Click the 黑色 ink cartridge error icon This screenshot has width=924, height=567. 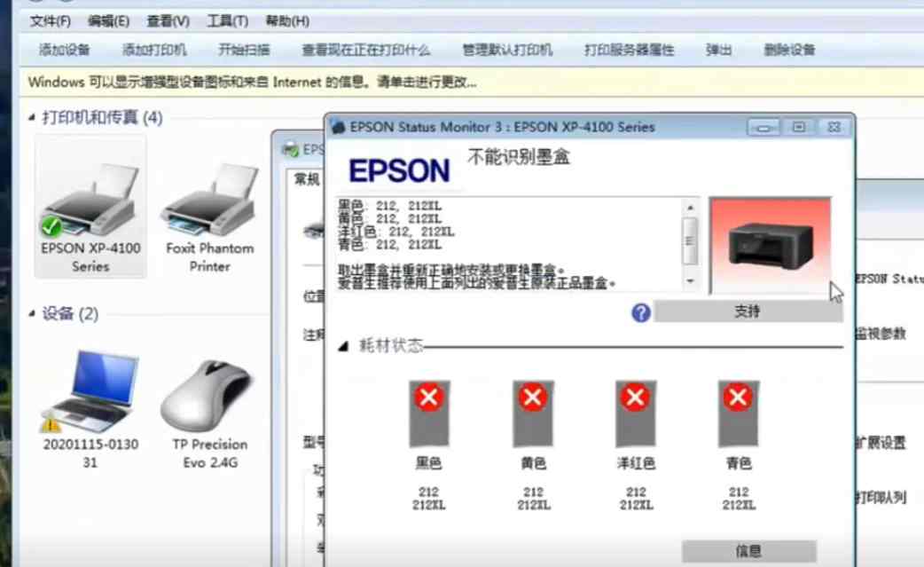[x=429, y=398]
